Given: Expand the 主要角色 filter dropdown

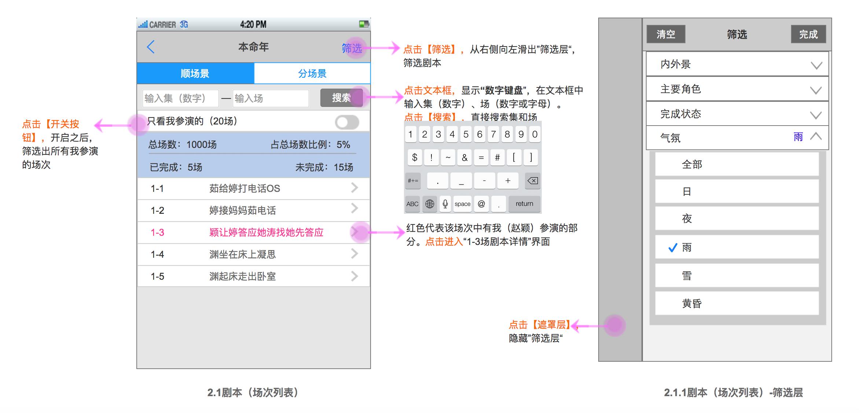Looking at the screenshot, I should (x=815, y=90).
